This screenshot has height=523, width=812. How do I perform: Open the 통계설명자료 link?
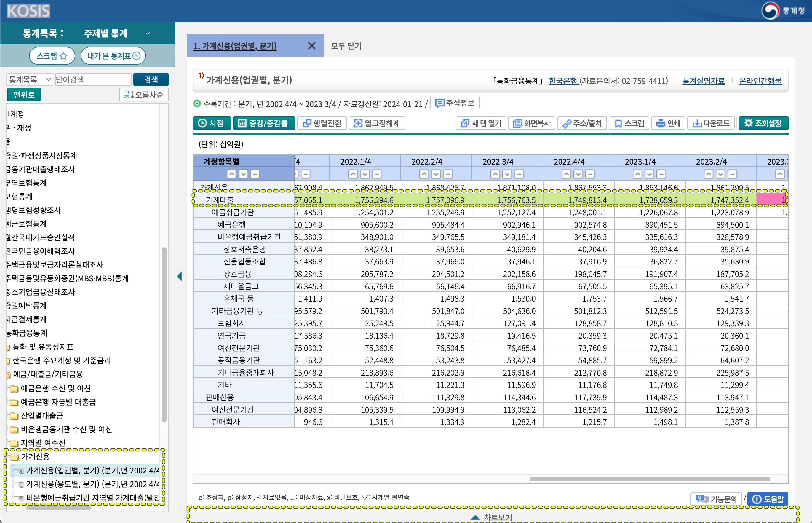pyautogui.click(x=703, y=81)
